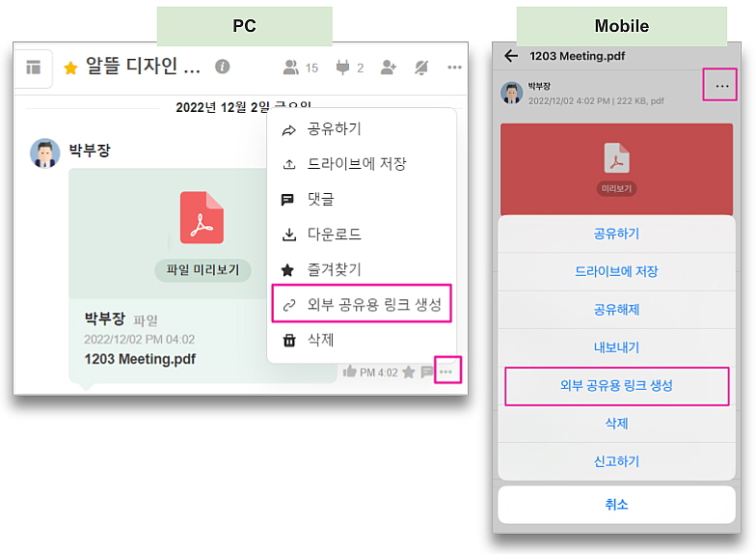
Task: Tap the mobile PDF 미리보기 thumbnail
Action: coord(616,167)
